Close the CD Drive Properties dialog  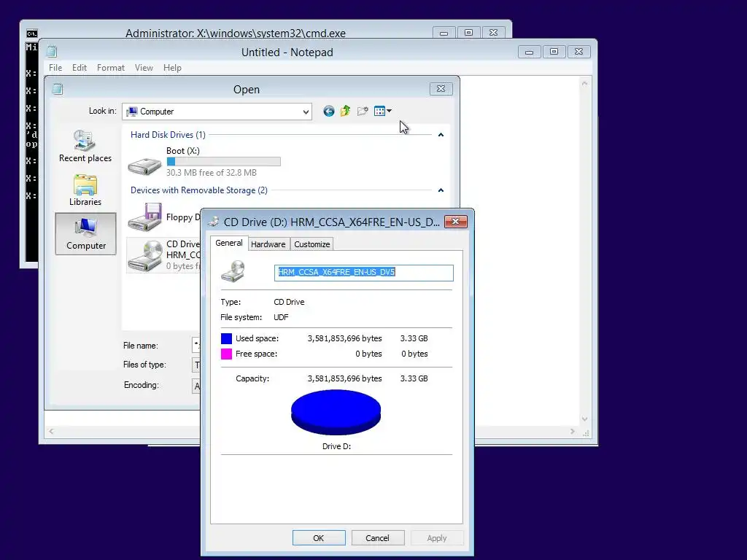pyautogui.click(x=455, y=222)
